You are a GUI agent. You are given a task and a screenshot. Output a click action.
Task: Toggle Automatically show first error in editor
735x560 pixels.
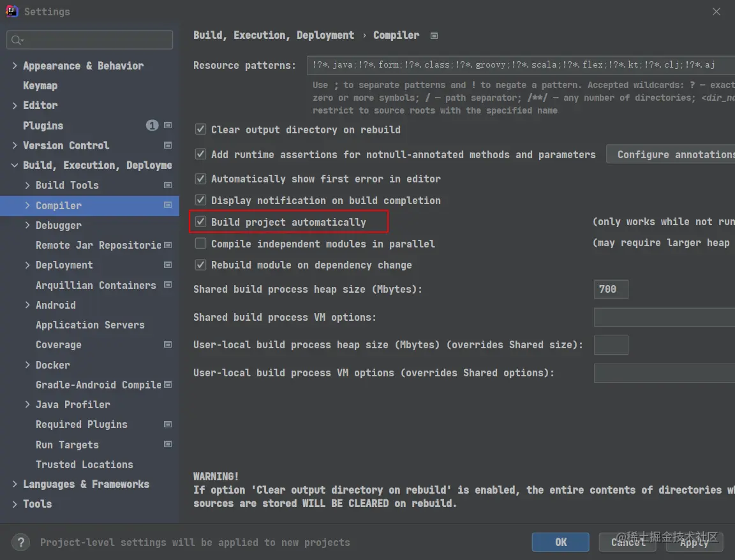point(200,179)
